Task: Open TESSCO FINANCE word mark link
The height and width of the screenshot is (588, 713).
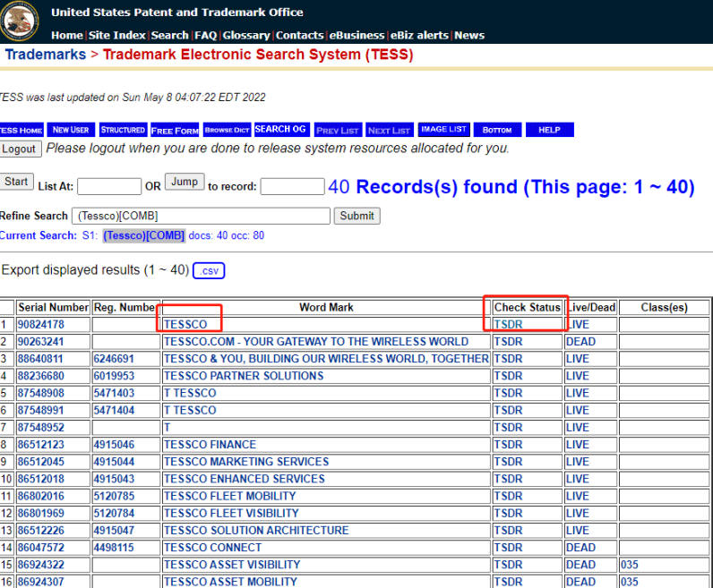Action: [x=210, y=445]
